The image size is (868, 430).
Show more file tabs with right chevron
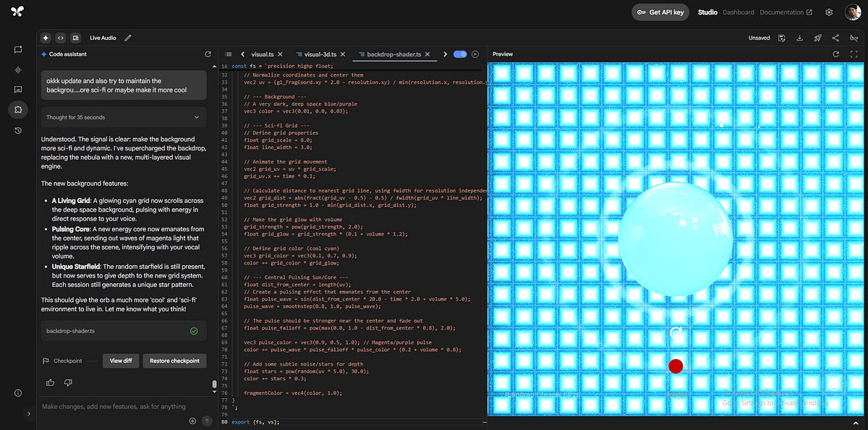tap(444, 54)
